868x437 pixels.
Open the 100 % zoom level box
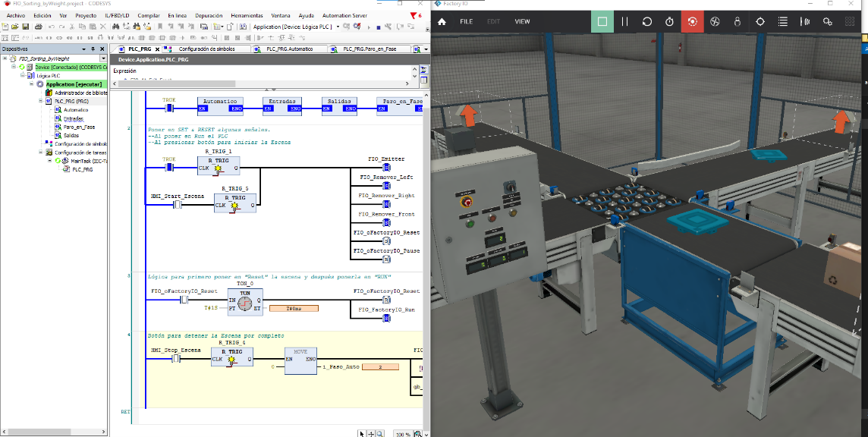point(402,434)
